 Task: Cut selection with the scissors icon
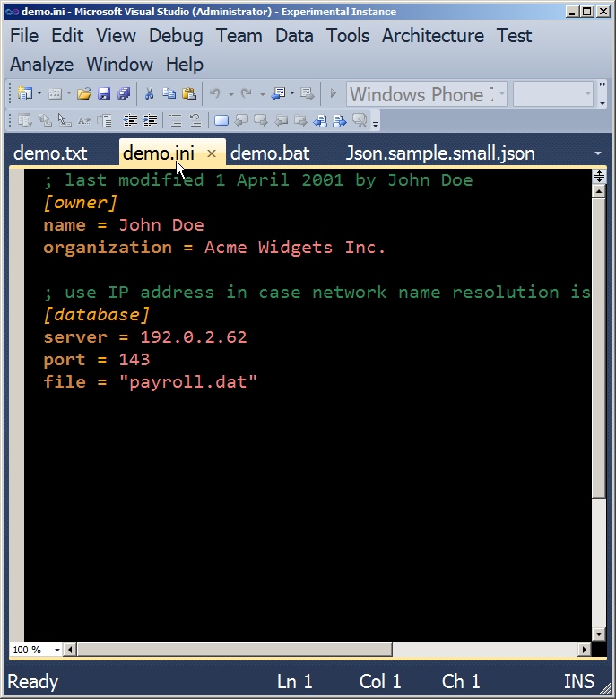pos(149,93)
